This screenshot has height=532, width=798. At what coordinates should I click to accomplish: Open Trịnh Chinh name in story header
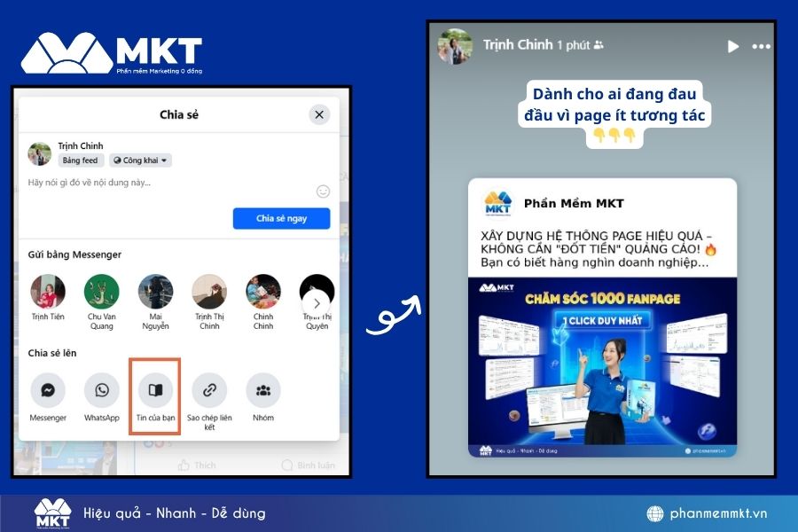pos(518,45)
